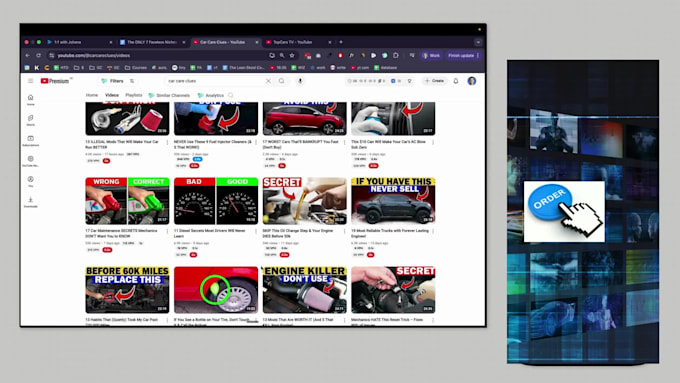Open the browser extensions puzzle icon
The image size is (680, 383).
396,56
